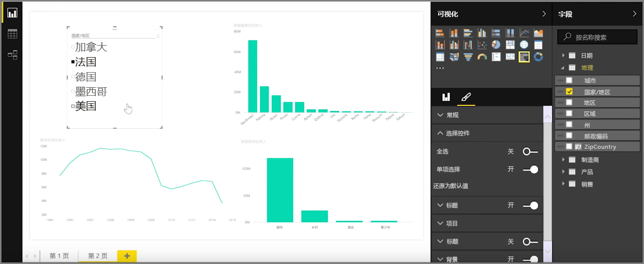Switch to 第 1 页 tab

click(59, 255)
